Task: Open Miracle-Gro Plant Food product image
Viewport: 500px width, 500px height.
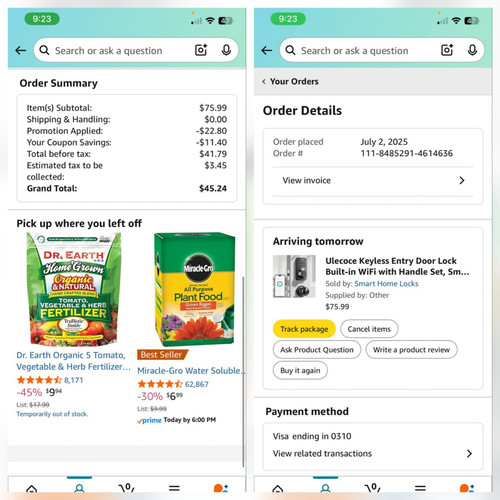Action: coord(195,289)
